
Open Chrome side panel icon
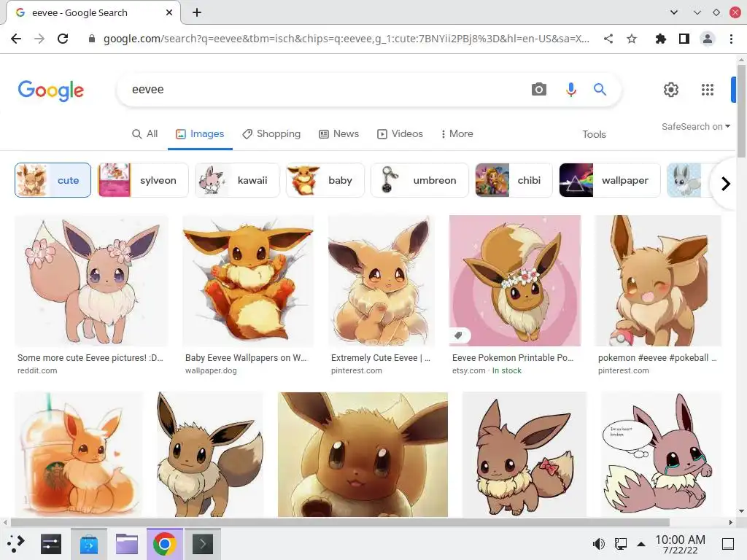[x=684, y=39]
